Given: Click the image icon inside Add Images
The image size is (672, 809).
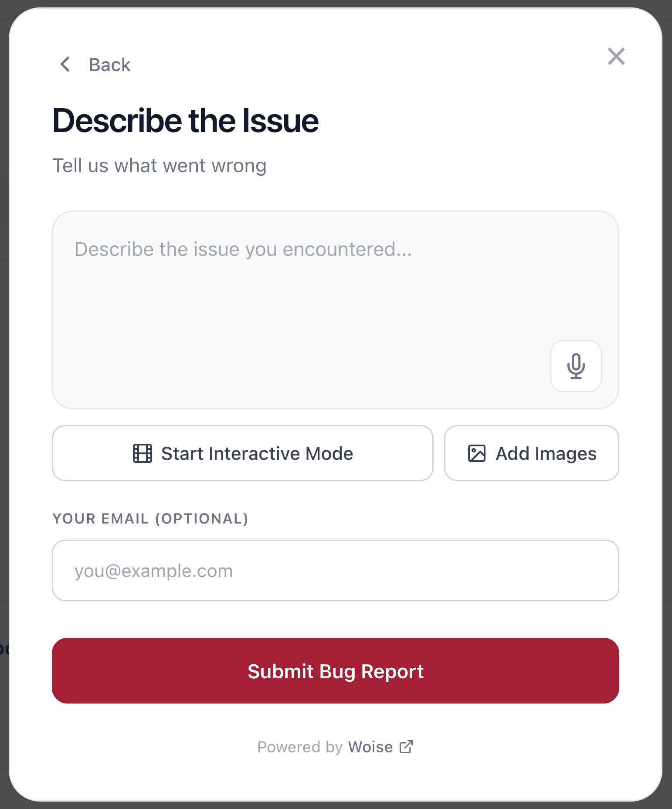Looking at the screenshot, I should click(x=476, y=453).
